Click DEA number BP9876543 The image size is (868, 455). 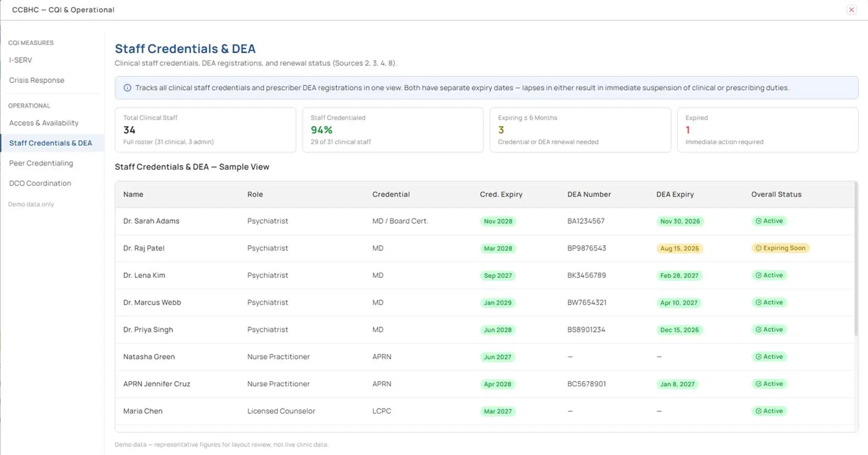[587, 248]
